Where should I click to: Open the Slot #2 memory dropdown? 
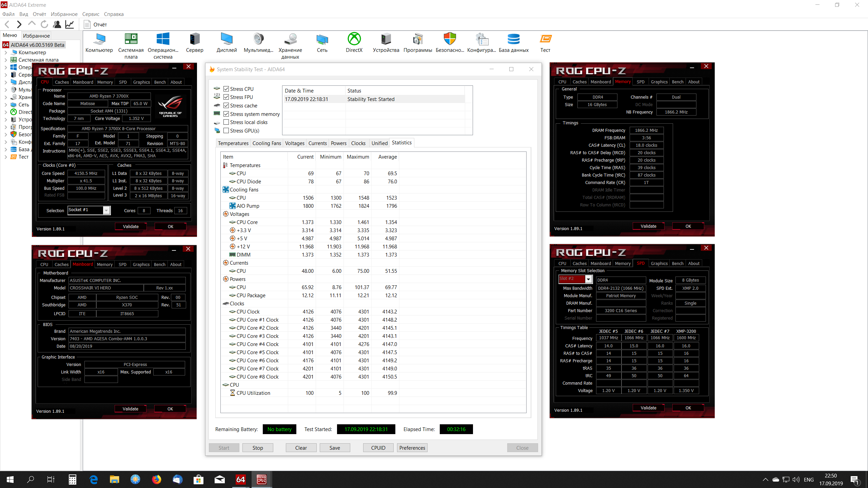588,279
